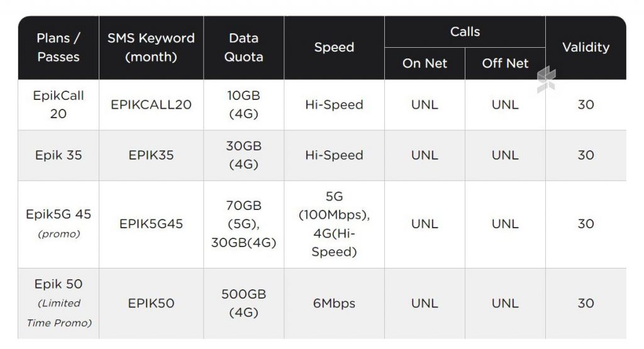
Task: Select the Validity column header
Action: pos(586,48)
